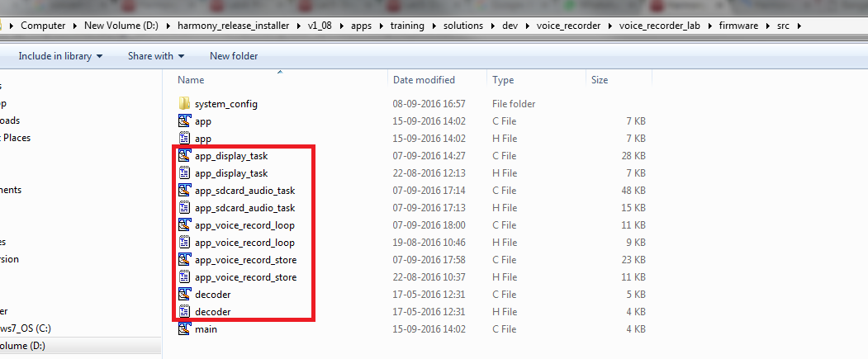Jump to firmware folder in address bar
The image size is (868, 359).
738,26
